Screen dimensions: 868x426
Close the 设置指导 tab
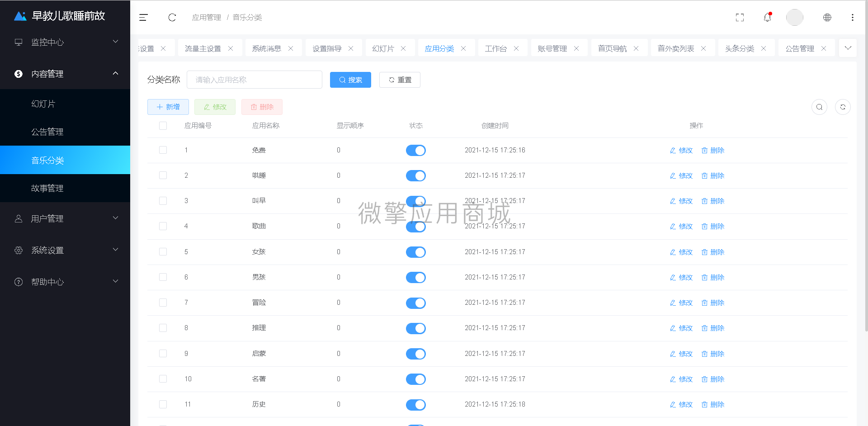tap(351, 48)
